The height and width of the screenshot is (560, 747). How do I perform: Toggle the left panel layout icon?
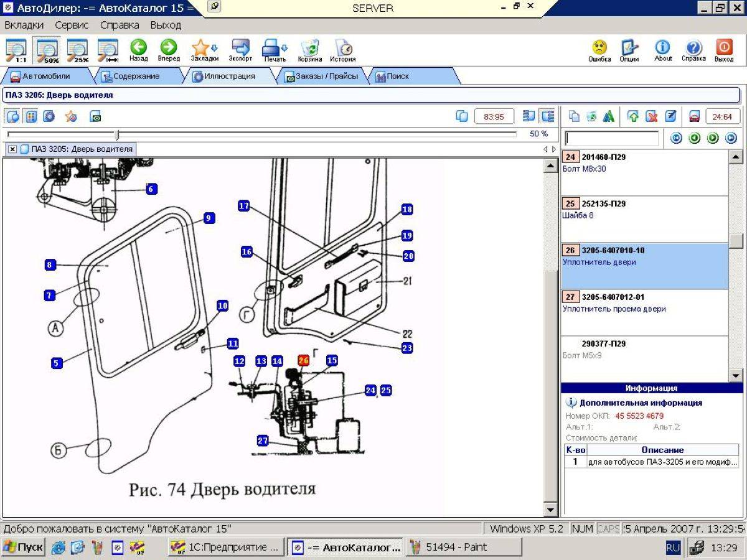click(529, 116)
